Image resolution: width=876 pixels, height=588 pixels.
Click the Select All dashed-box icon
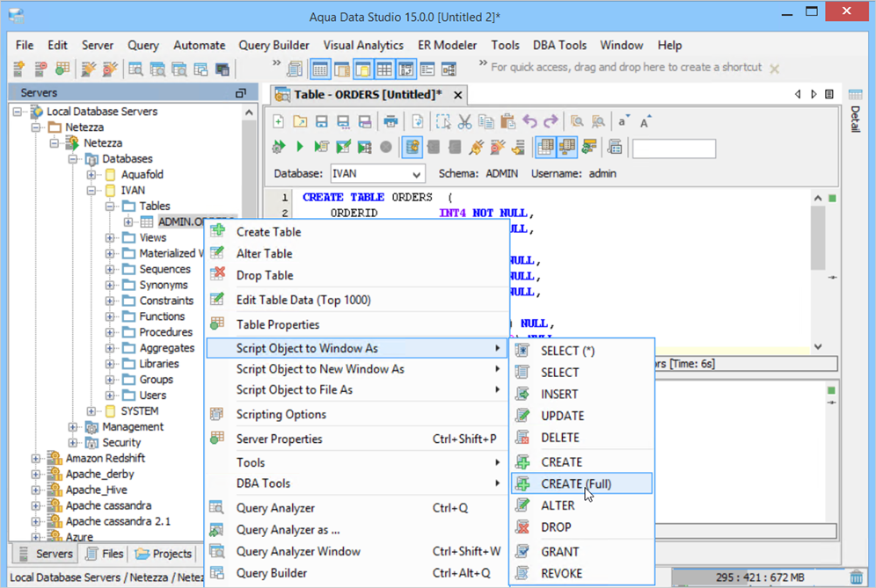click(x=443, y=121)
